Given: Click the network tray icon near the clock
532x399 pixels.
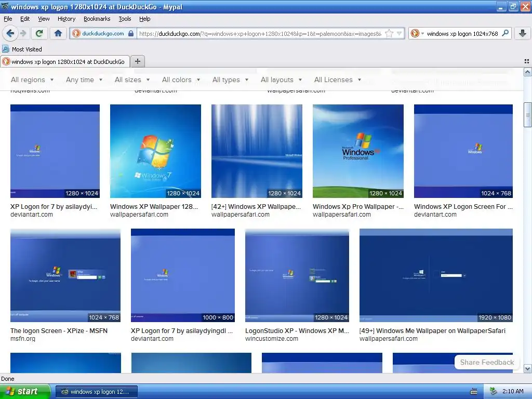Looking at the screenshot, I should point(494,391).
